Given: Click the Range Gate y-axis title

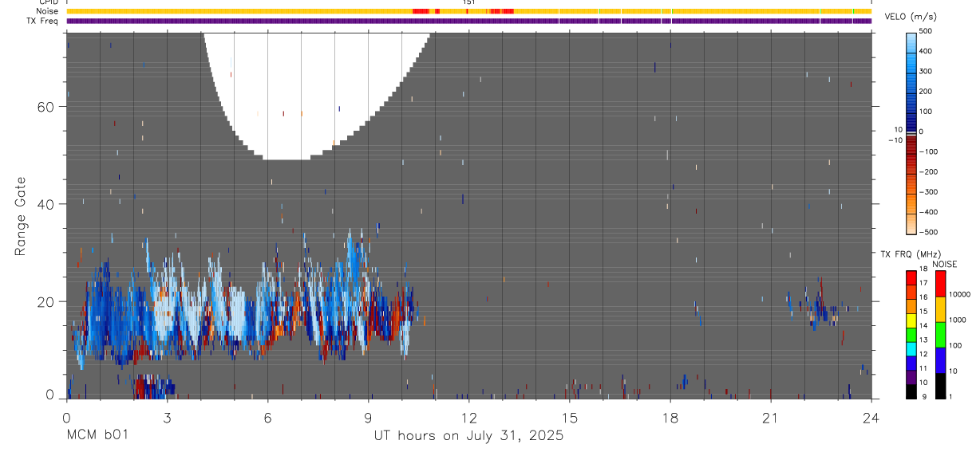Looking at the screenshot, I should point(21,216).
